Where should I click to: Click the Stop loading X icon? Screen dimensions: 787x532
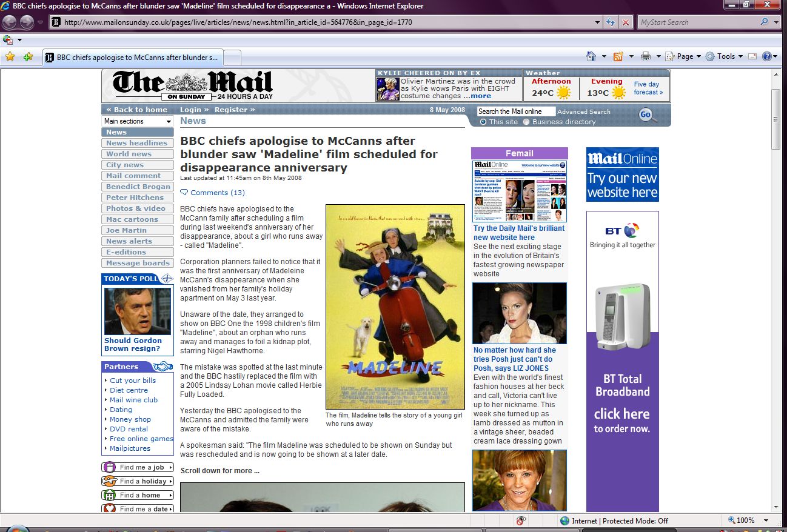(626, 22)
